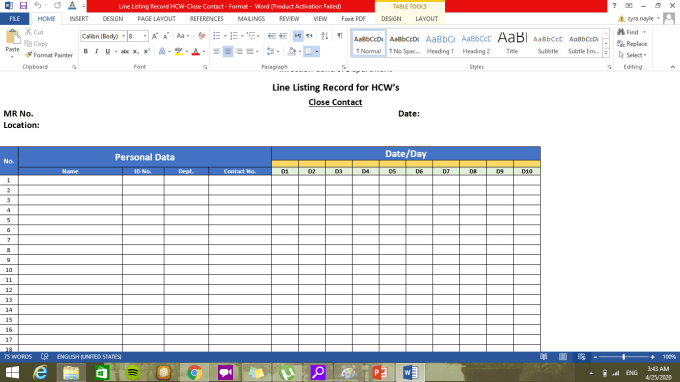Expand Styles gallery More arrow

click(606, 53)
